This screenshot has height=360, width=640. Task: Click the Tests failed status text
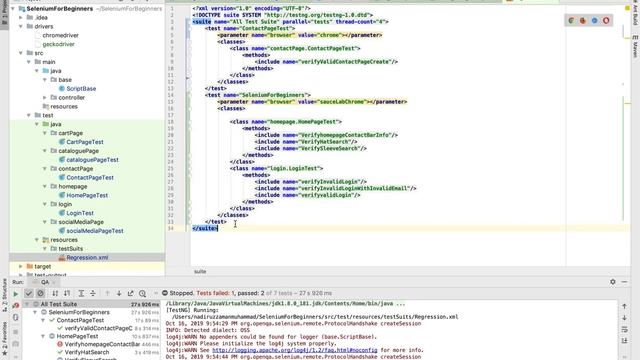(216, 293)
